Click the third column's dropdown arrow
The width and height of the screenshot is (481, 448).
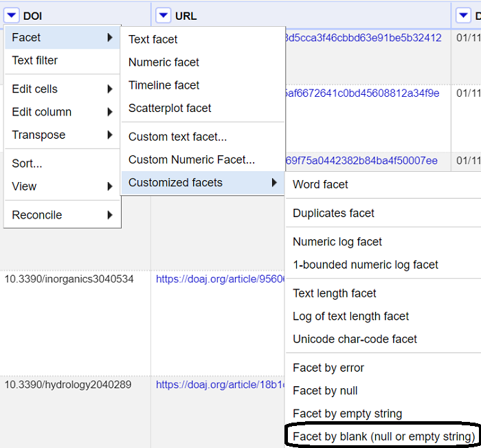463,16
